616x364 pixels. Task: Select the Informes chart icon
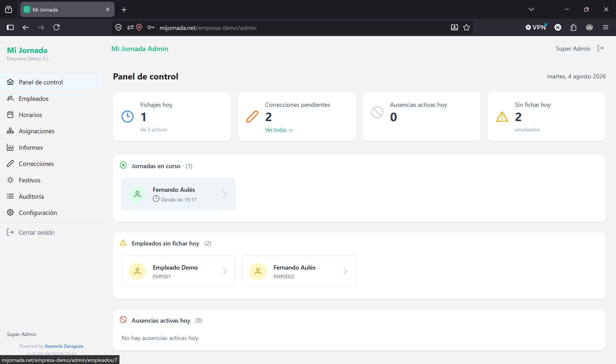(x=10, y=147)
